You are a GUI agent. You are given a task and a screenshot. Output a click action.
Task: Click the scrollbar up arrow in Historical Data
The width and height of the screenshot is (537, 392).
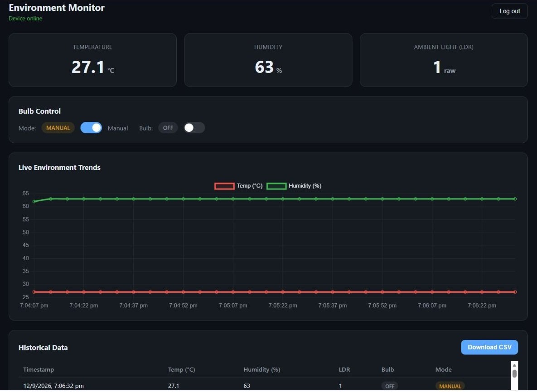514,365
